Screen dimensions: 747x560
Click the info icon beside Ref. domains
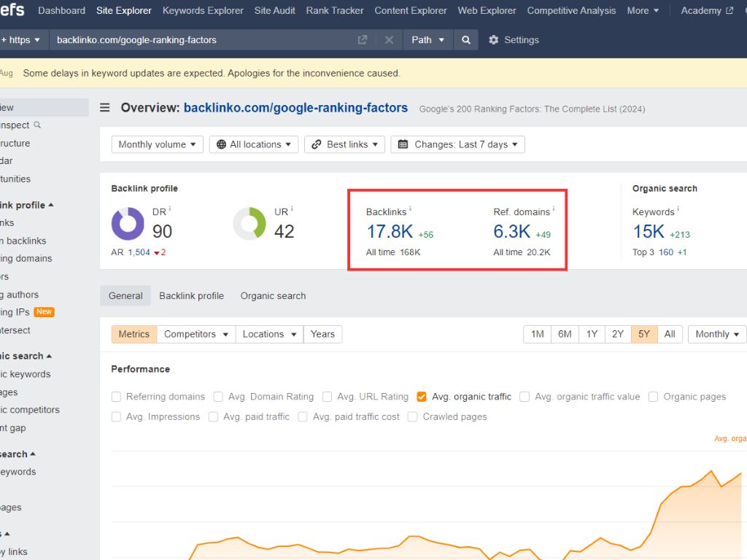(554, 210)
